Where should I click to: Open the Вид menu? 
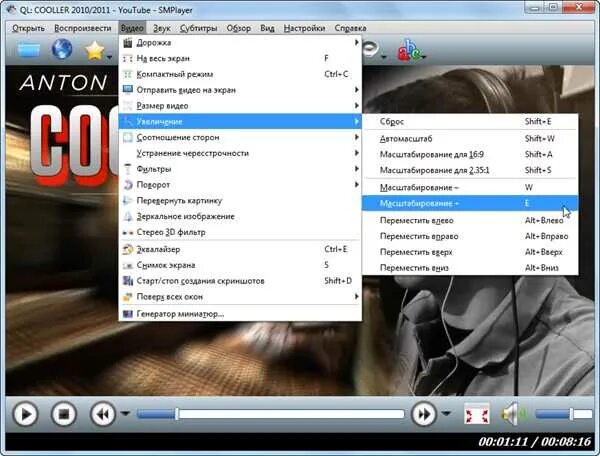coord(267,28)
